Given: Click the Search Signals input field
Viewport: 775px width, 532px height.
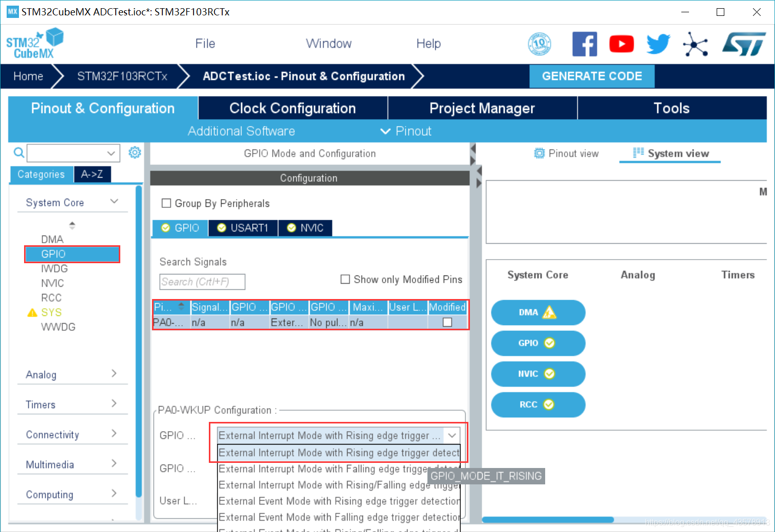Looking at the screenshot, I should 202,282.
